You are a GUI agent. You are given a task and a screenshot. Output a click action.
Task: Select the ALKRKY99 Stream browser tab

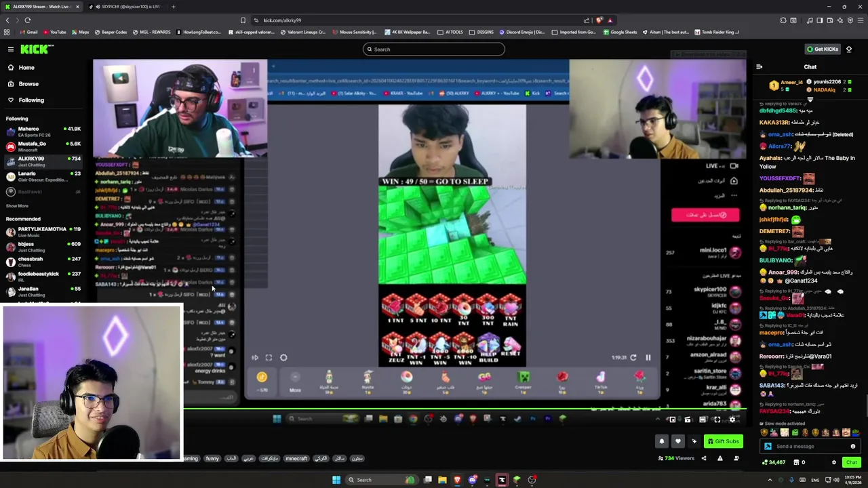pos(41,7)
